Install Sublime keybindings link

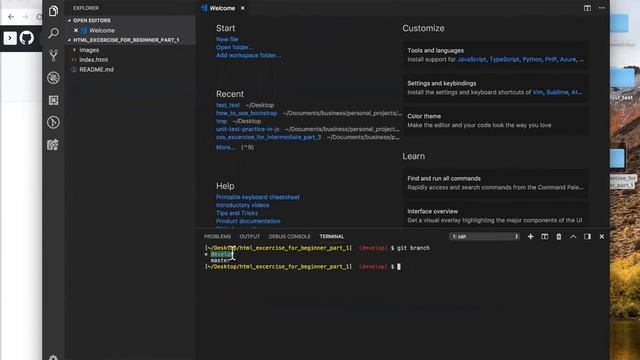pos(557,92)
